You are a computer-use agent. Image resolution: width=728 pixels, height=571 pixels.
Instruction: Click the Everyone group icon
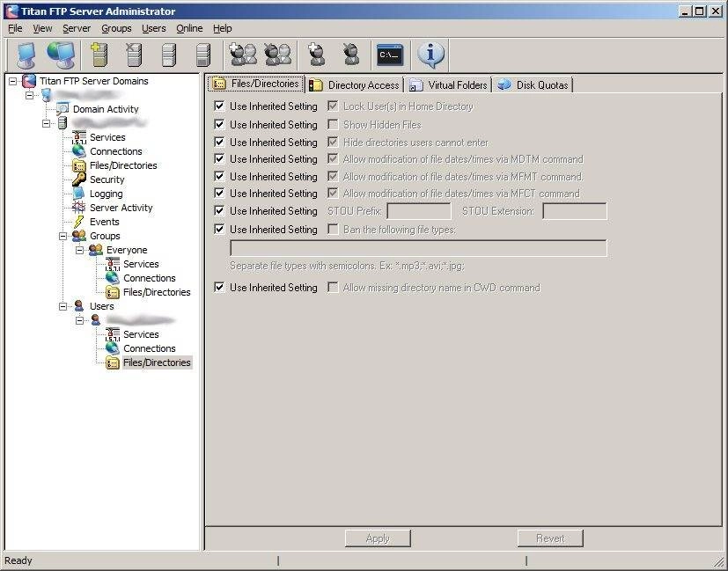tap(96, 250)
